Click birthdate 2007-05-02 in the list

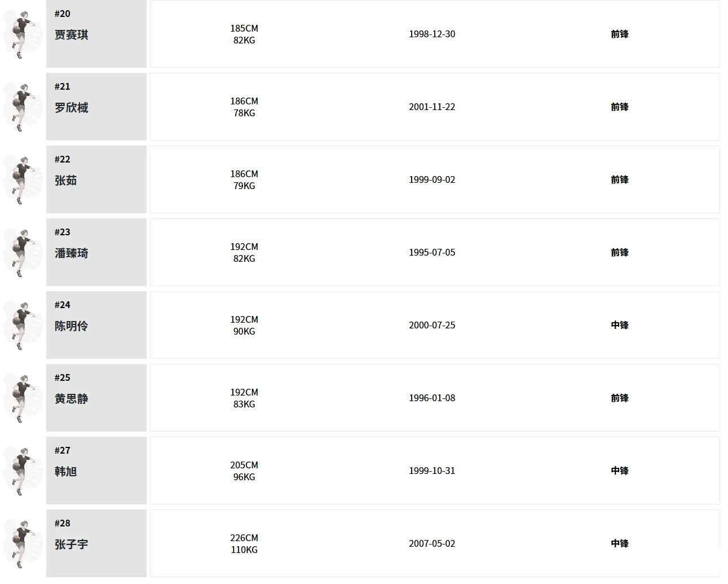coord(432,543)
